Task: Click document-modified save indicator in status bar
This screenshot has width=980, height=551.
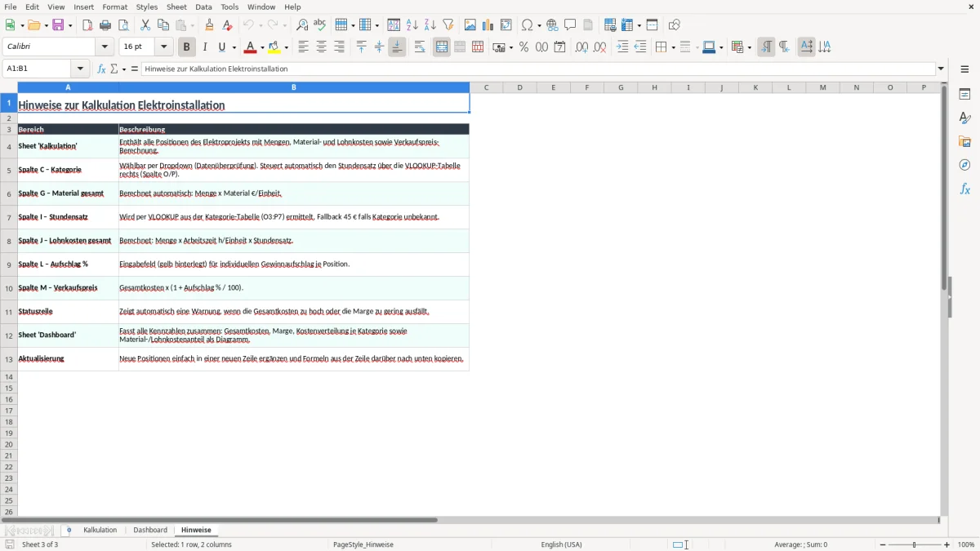Action: tap(10, 544)
